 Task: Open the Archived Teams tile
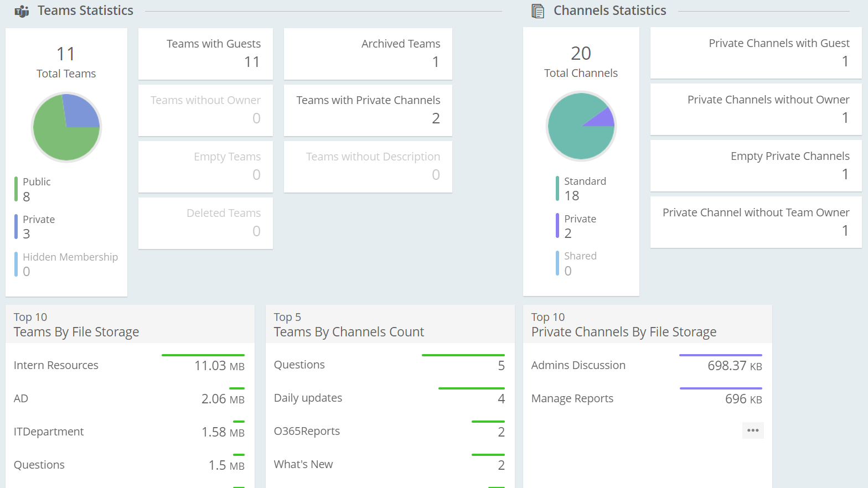[x=368, y=54]
